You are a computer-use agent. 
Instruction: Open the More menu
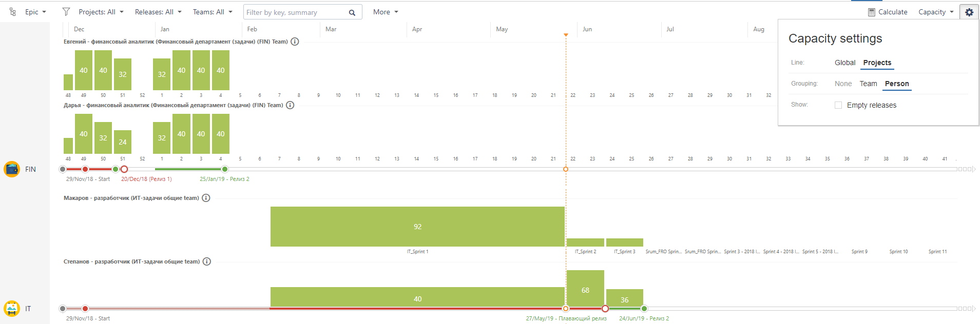click(x=386, y=12)
